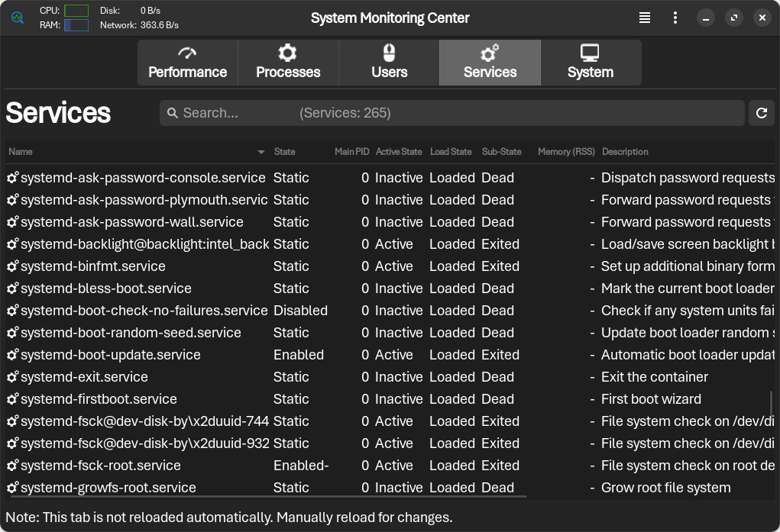
Task: Reload the services list with refresh icon
Action: (x=761, y=113)
